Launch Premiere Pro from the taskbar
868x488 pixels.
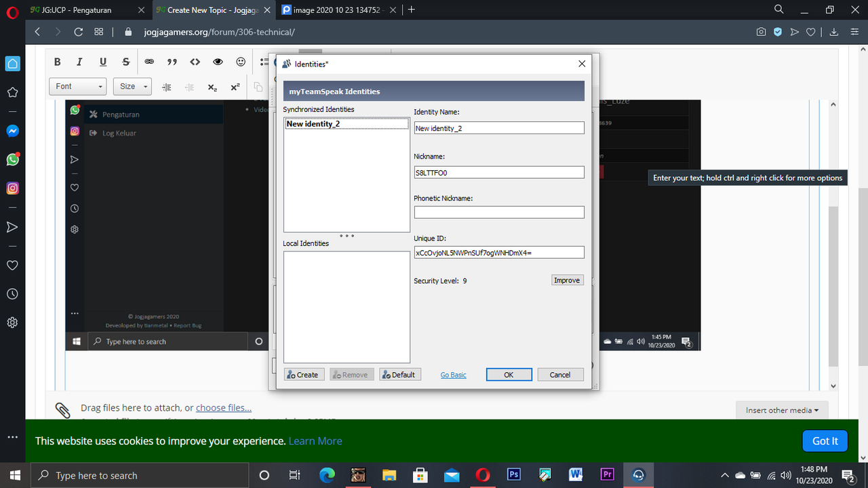[607, 474]
